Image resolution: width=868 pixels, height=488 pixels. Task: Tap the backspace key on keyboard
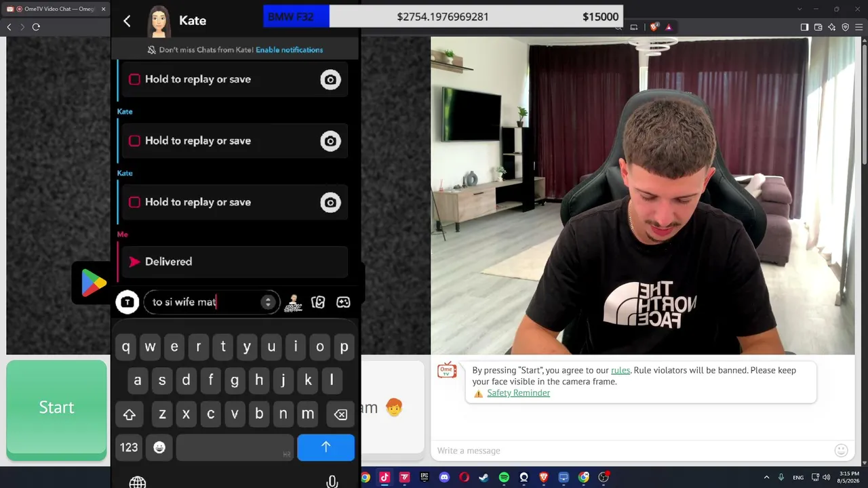coord(340,414)
